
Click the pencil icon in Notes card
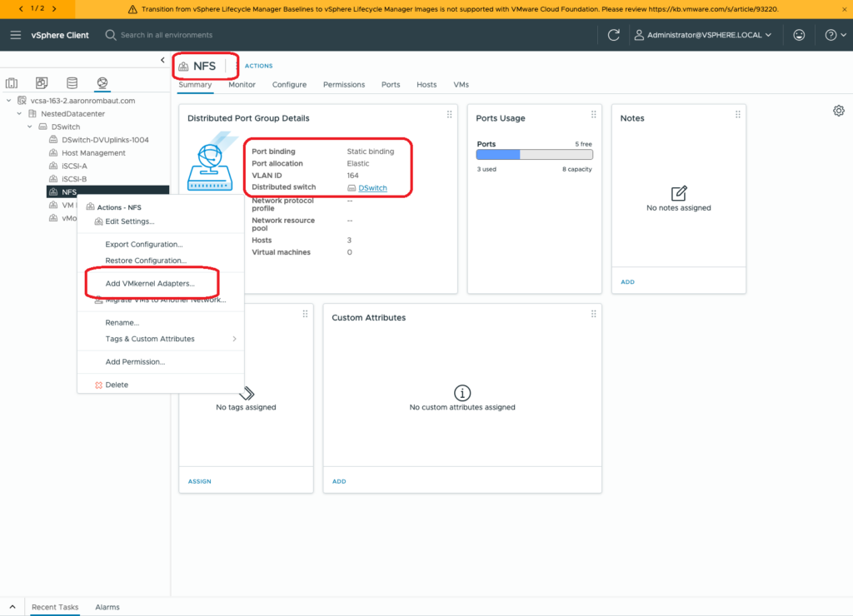click(679, 193)
